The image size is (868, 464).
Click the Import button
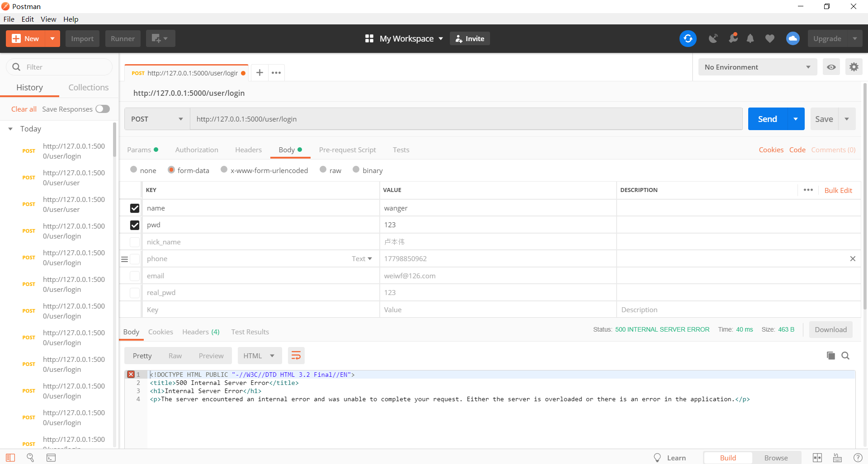(x=82, y=38)
